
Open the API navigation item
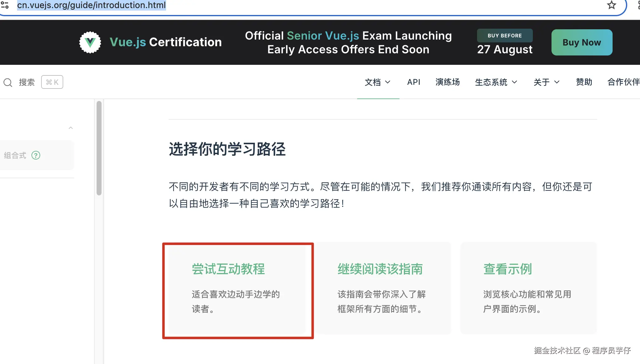tap(413, 82)
